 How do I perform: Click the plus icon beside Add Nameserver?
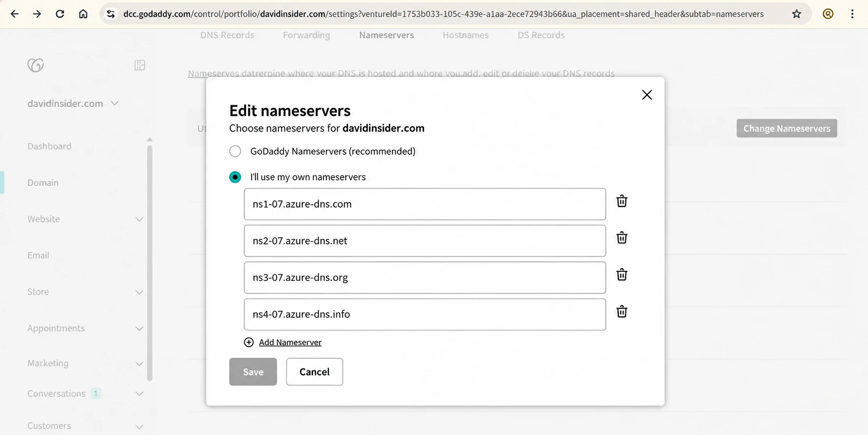249,342
